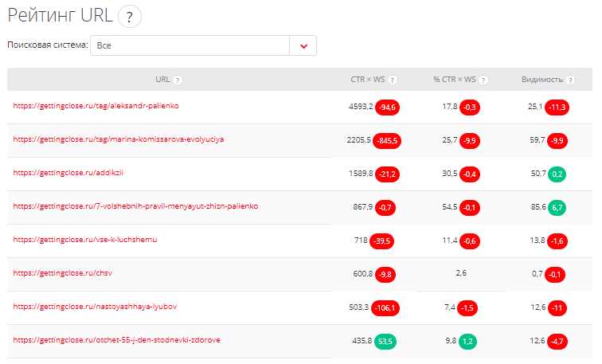Sort by Видимость column header

tap(541, 80)
